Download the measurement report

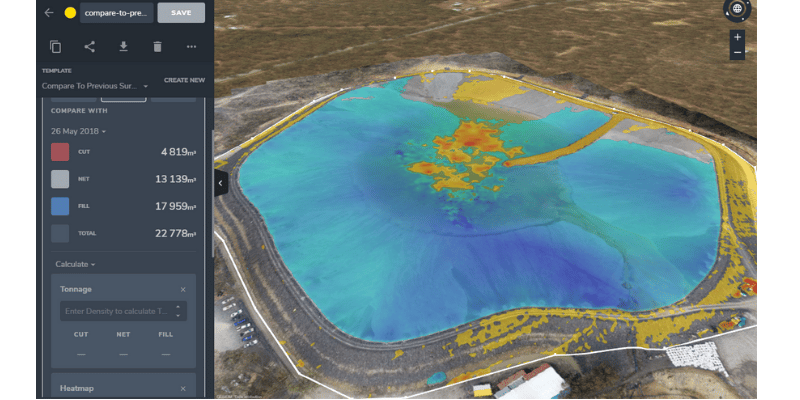click(123, 46)
